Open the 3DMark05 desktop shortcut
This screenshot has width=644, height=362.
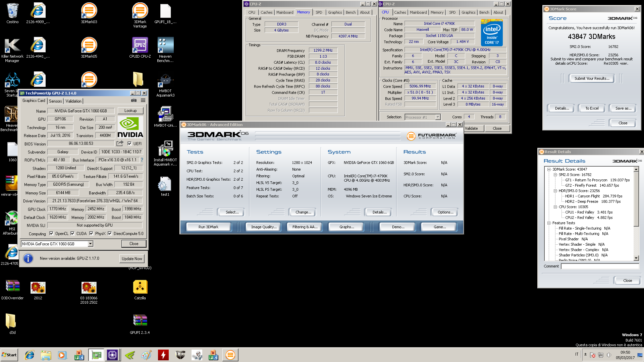(x=89, y=48)
